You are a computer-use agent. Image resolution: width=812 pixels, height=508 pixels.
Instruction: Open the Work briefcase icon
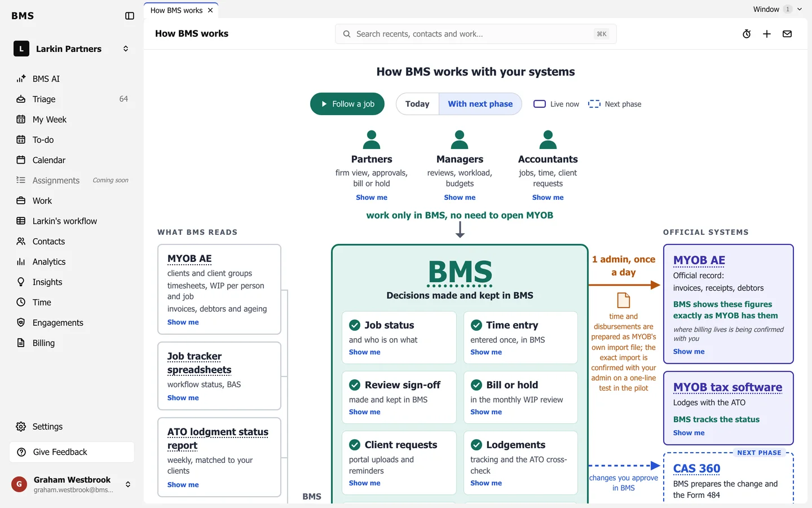click(21, 201)
